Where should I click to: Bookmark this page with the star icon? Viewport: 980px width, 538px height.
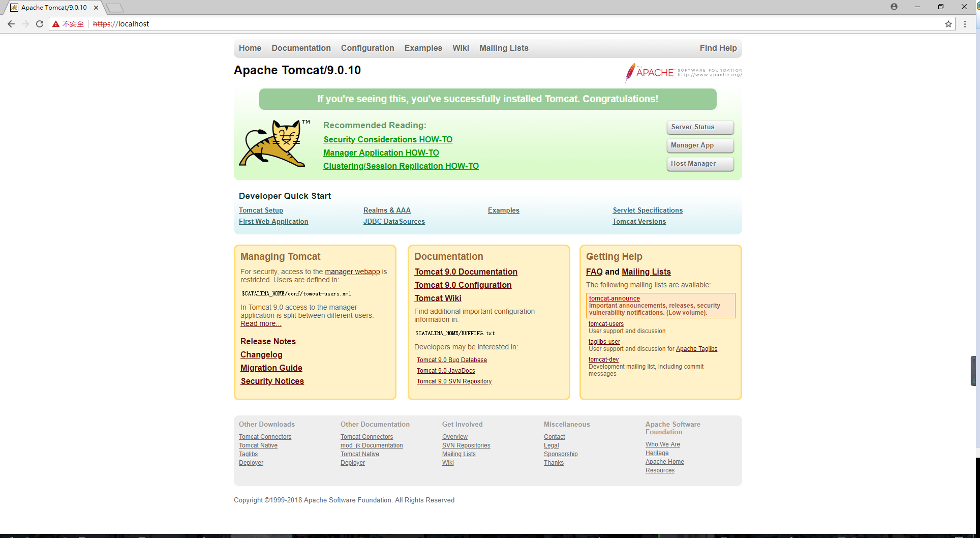click(x=948, y=24)
